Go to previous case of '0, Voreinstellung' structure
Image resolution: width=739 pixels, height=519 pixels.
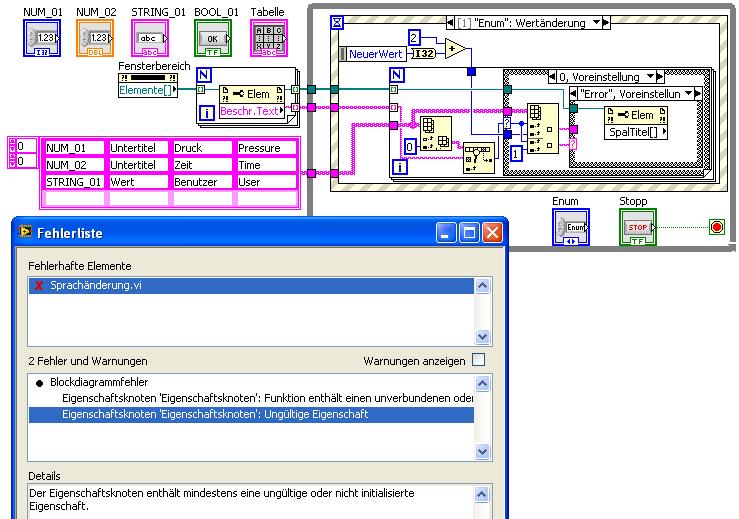(552, 76)
